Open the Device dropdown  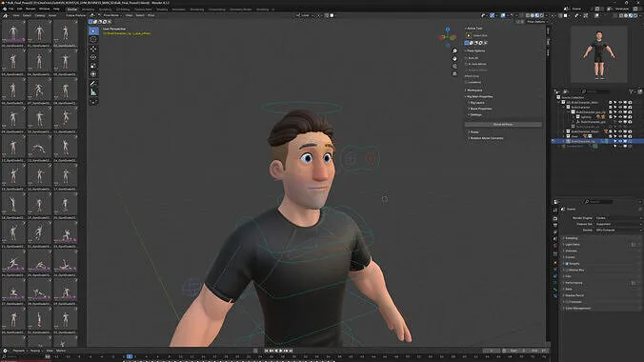(x=618, y=231)
